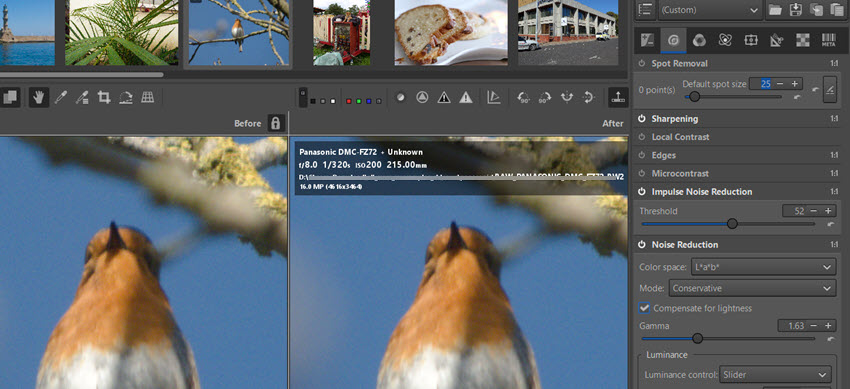The width and height of the screenshot is (850, 389).
Task: Open the gamut check indicator icon
Action: point(494,98)
